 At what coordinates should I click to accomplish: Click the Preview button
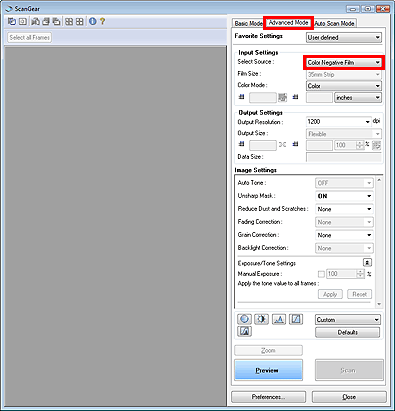click(269, 370)
